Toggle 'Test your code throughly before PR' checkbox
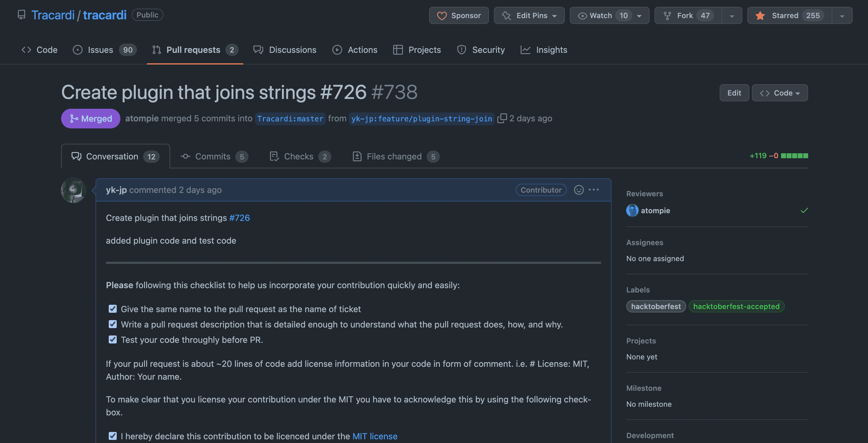This screenshot has height=443, width=868. point(112,339)
